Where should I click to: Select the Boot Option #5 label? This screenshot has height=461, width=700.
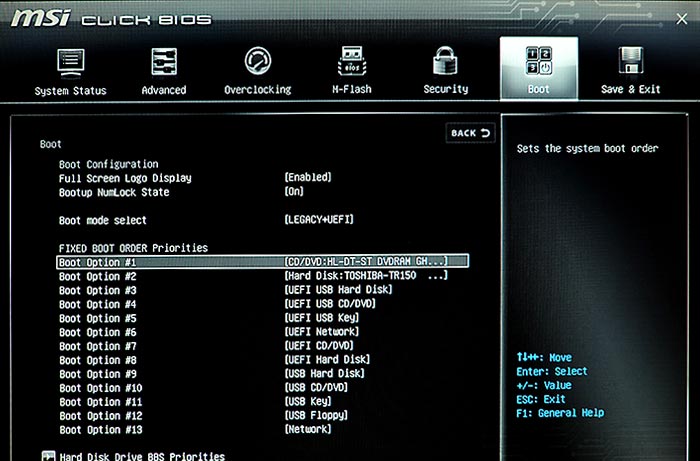click(x=97, y=319)
